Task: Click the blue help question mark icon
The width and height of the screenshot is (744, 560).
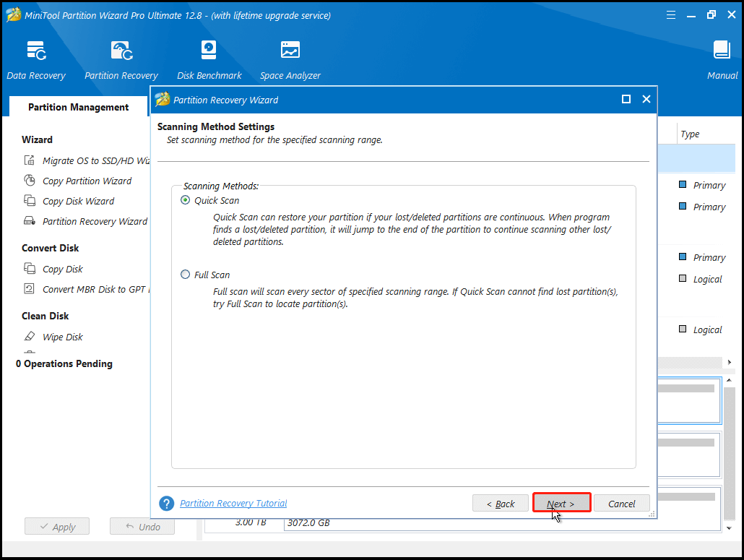Action: coord(167,504)
